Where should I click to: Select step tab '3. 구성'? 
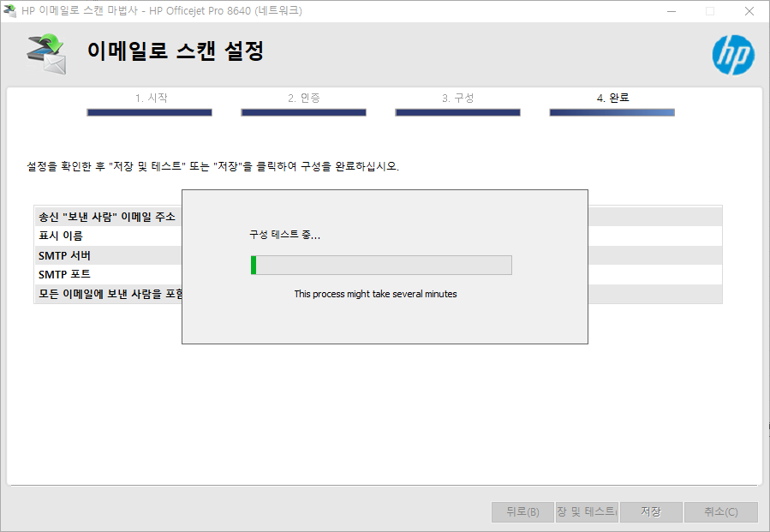(x=457, y=98)
